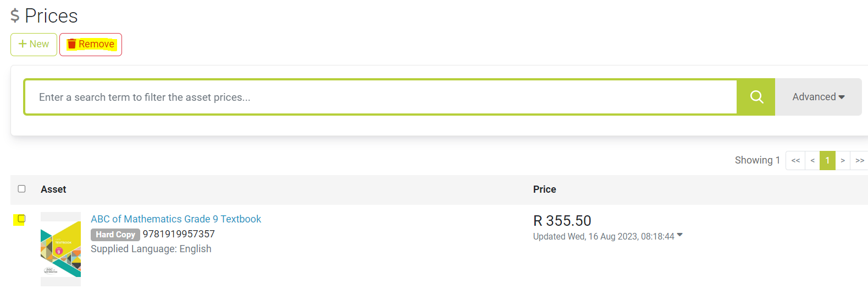868x288 pixels.
Task: Click the dollar sign Prices icon
Action: point(15,15)
